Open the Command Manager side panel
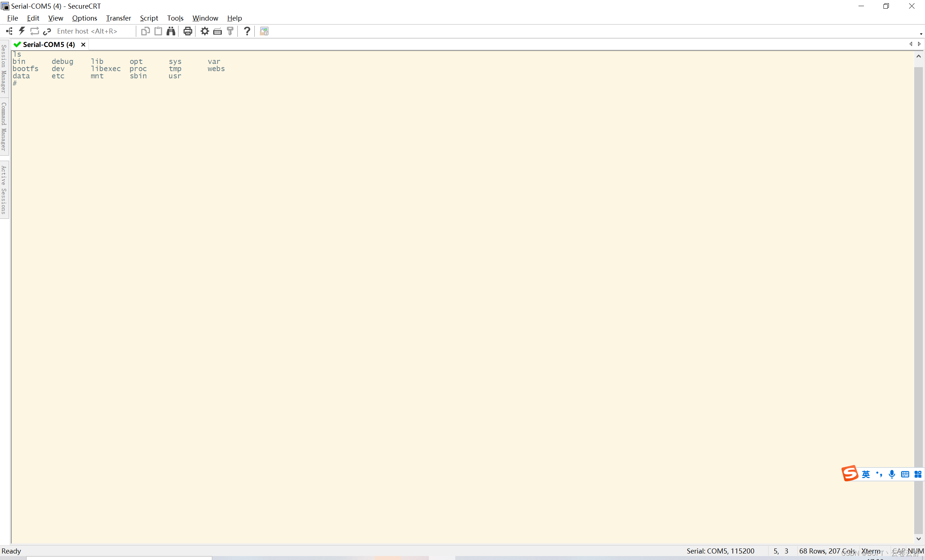This screenshot has height=560, width=925. [x=4, y=127]
